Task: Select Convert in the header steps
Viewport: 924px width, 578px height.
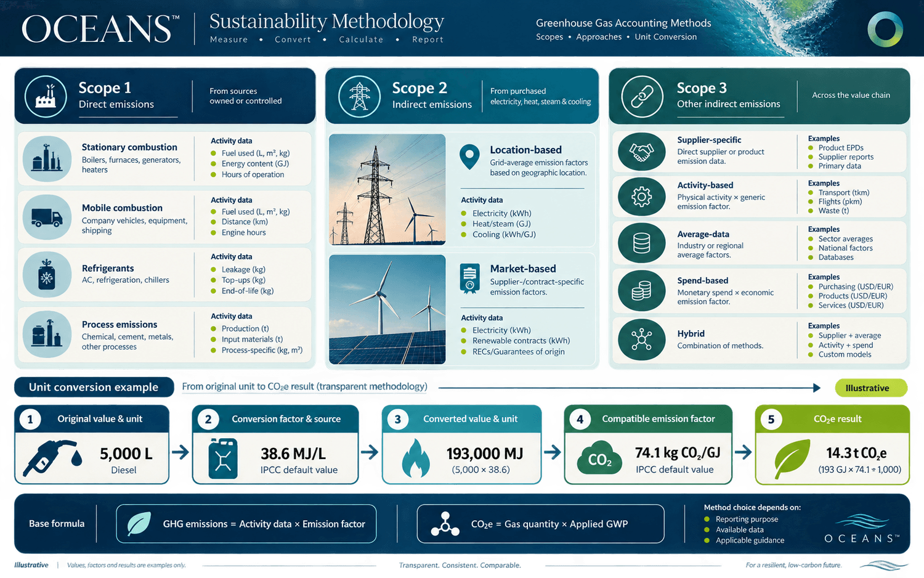Action: click(x=293, y=39)
